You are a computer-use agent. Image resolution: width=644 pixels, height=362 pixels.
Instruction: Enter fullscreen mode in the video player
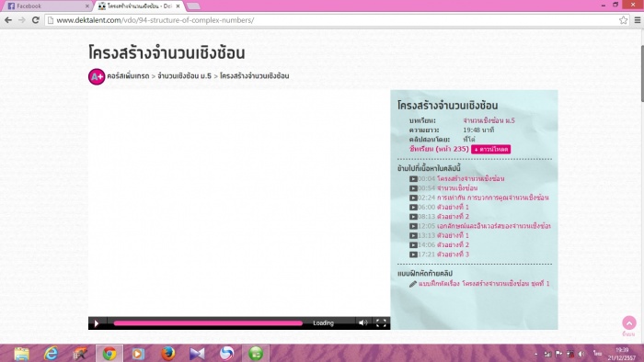coord(381,323)
